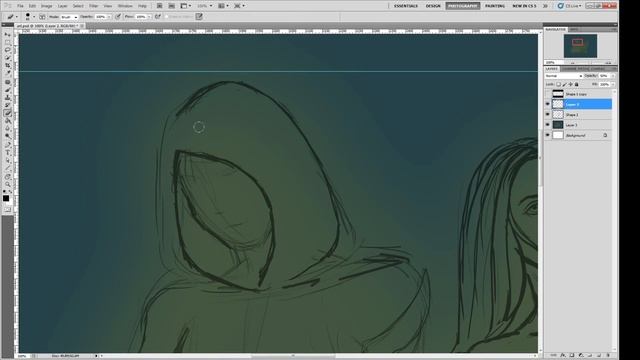Select the highlighted Eraser tool
Viewport: 640px width, 360px height.
7,113
